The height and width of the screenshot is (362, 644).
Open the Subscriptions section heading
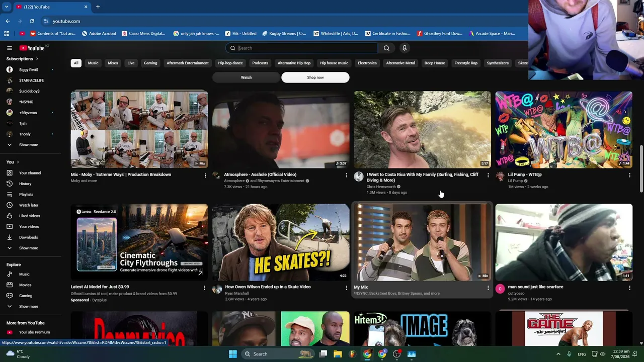pyautogui.click(x=22, y=59)
